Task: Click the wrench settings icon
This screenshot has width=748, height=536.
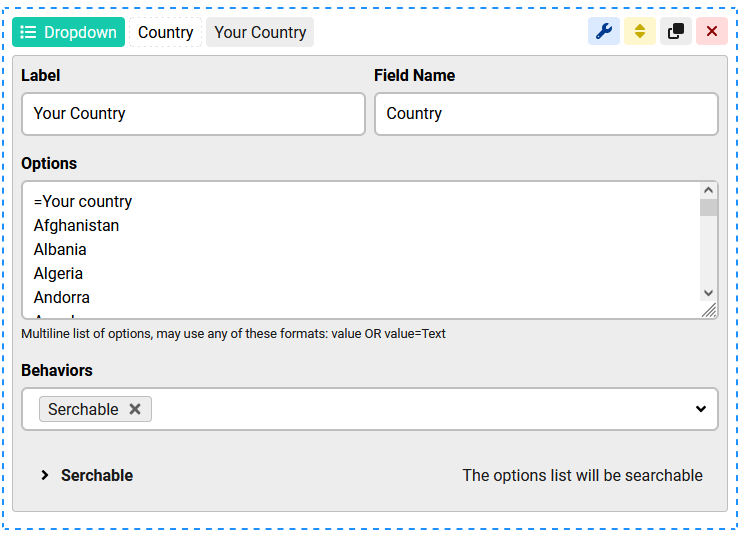Action: pyautogui.click(x=603, y=31)
